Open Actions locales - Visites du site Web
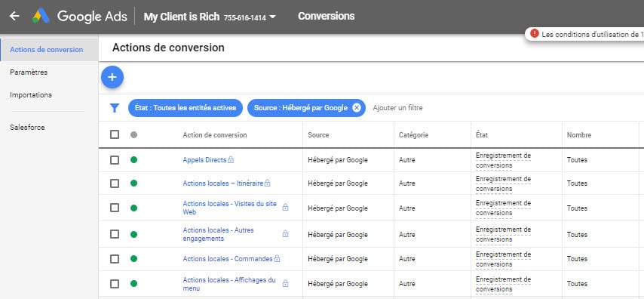 point(229,208)
